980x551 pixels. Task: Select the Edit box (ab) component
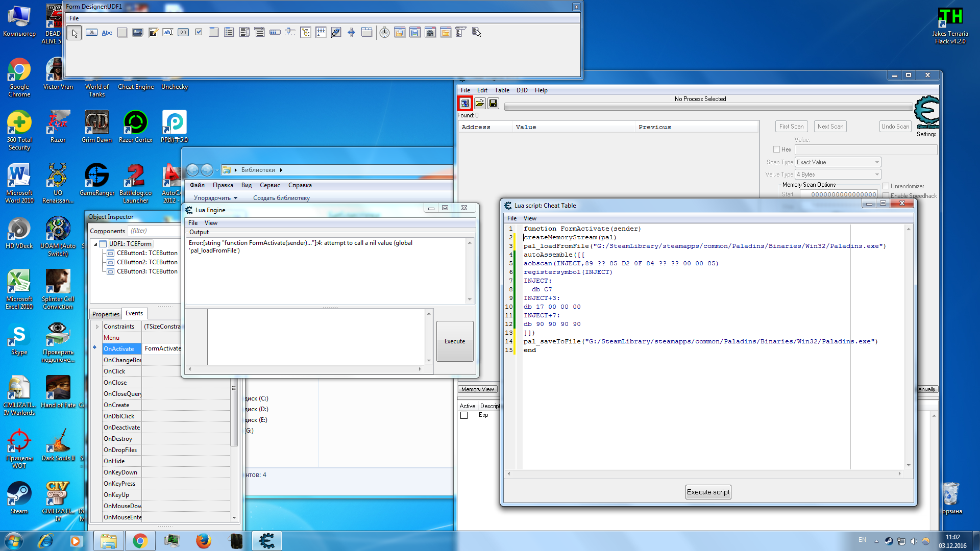pos(168,32)
